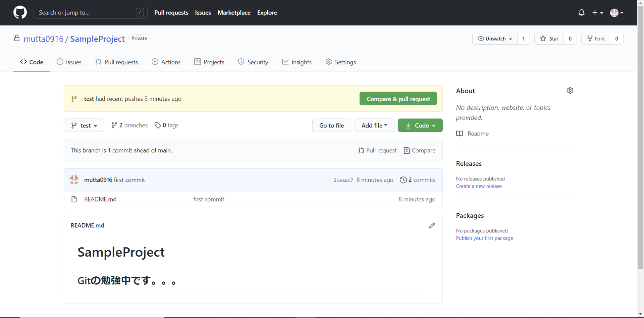Open commit hash 21eadc7
644x318 pixels.
point(343,180)
